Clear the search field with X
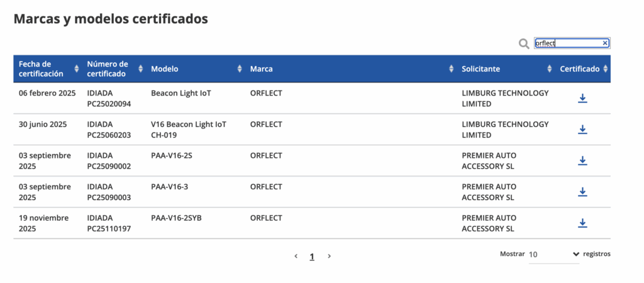Viewport: 644px width, 283px height. tap(605, 43)
